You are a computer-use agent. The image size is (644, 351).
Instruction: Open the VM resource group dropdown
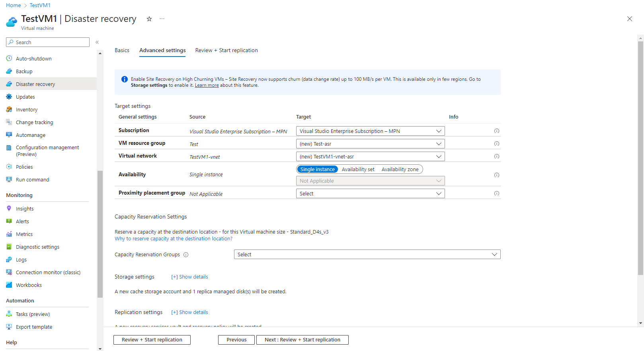(x=371, y=144)
